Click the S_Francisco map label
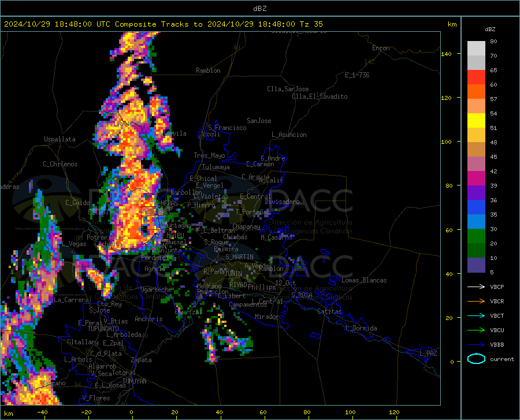This screenshot has width=520, height=420. (x=227, y=128)
